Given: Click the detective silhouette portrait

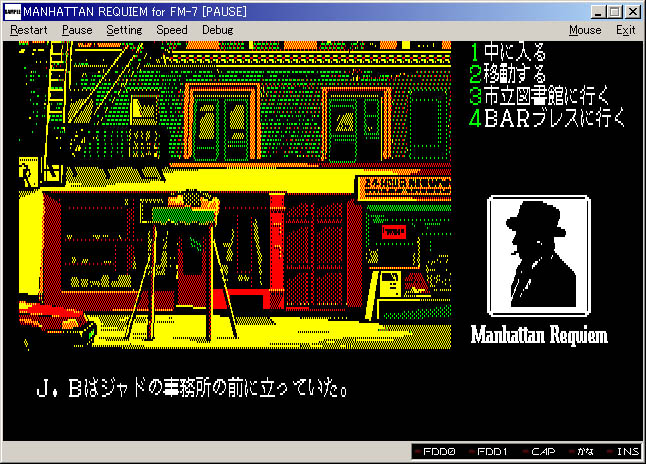Looking at the screenshot, I should coord(536,253).
